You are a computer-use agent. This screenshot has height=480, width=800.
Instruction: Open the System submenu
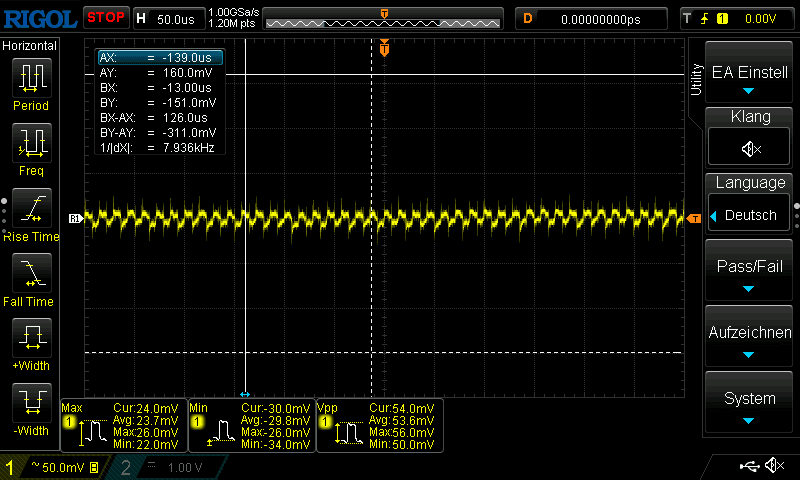748,402
